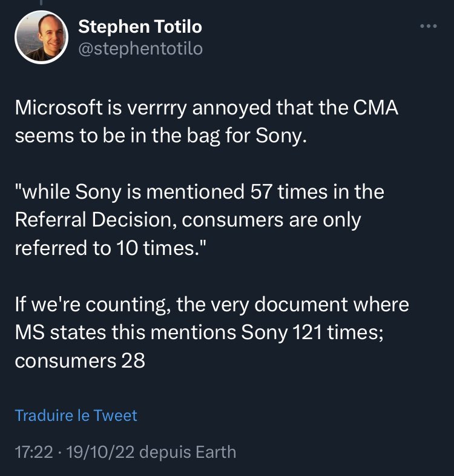The image size is (454, 476).
Task: Click the 'consumers 28' line
Action: (x=80, y=361)
